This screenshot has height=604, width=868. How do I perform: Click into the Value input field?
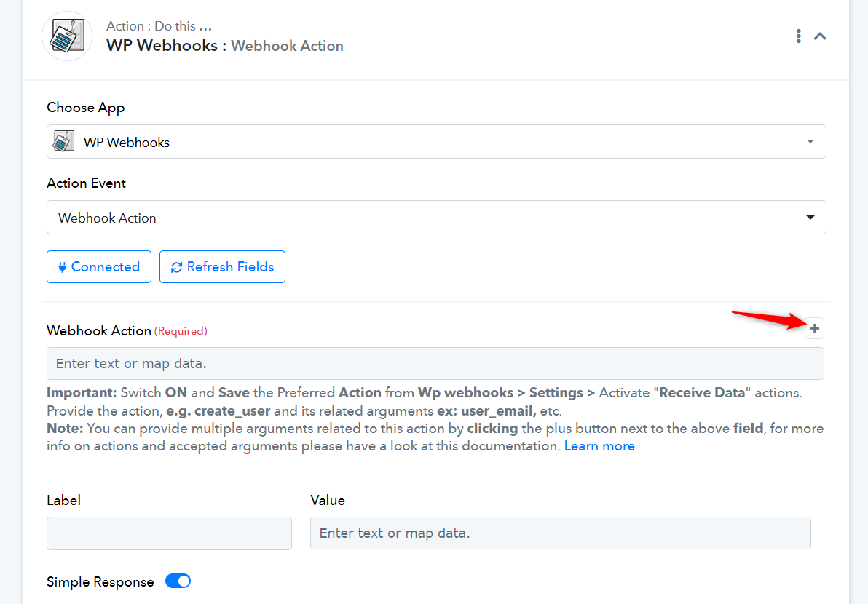pyautogui.click(x=560, y=533)
